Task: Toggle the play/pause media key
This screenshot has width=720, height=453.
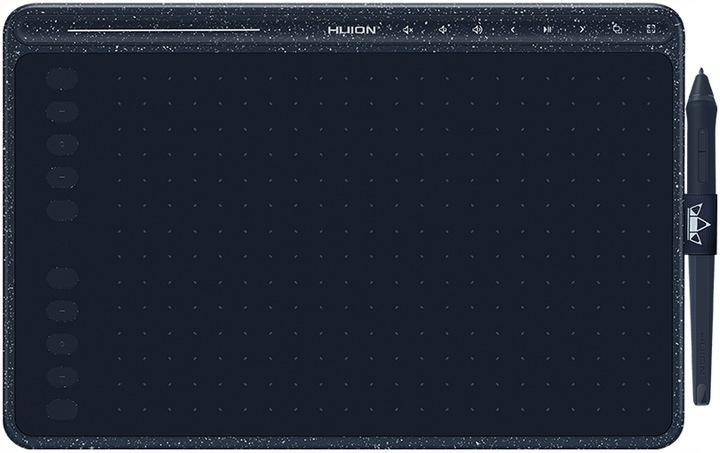Action: tap(547, 29)
